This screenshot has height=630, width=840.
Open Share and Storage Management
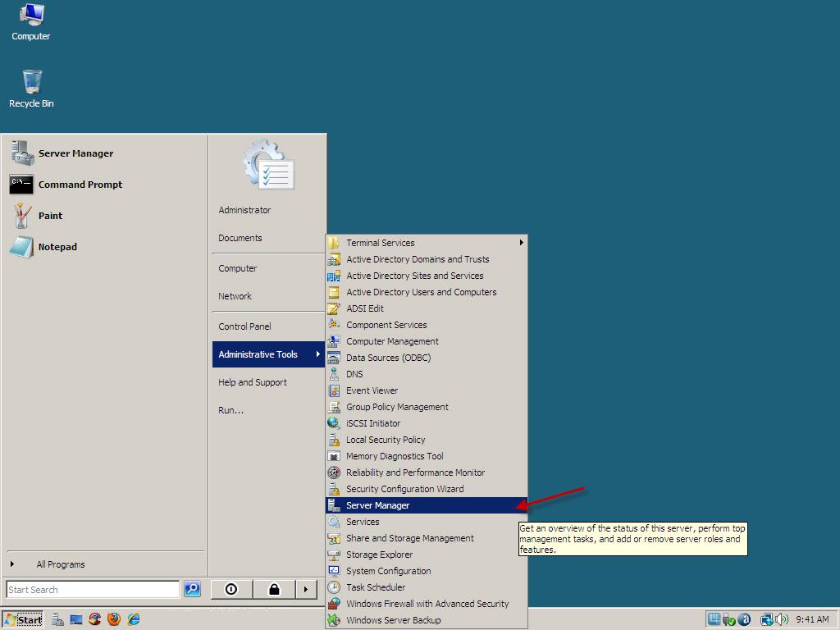coord(426,538)
